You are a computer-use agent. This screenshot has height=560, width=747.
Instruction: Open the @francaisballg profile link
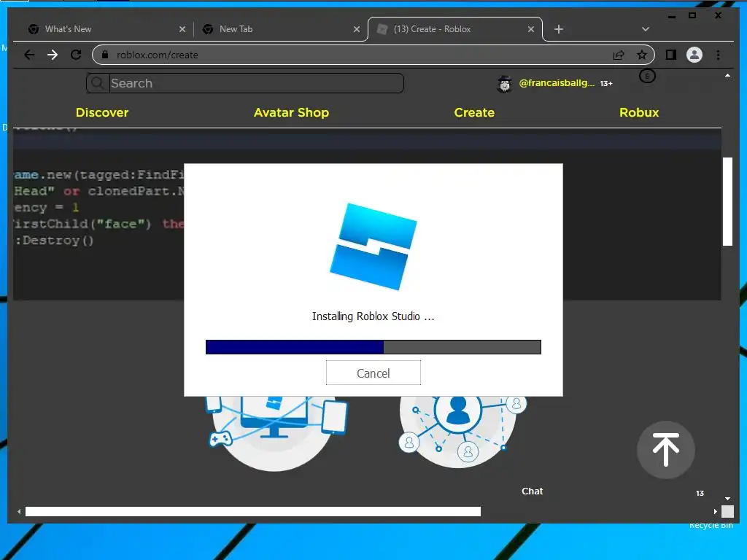(x=557, y=83)
